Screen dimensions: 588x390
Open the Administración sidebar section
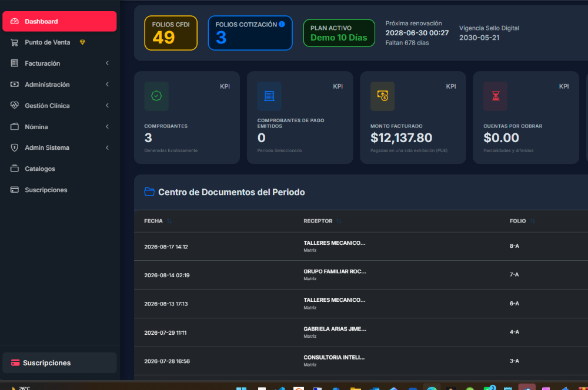(59, 85)
